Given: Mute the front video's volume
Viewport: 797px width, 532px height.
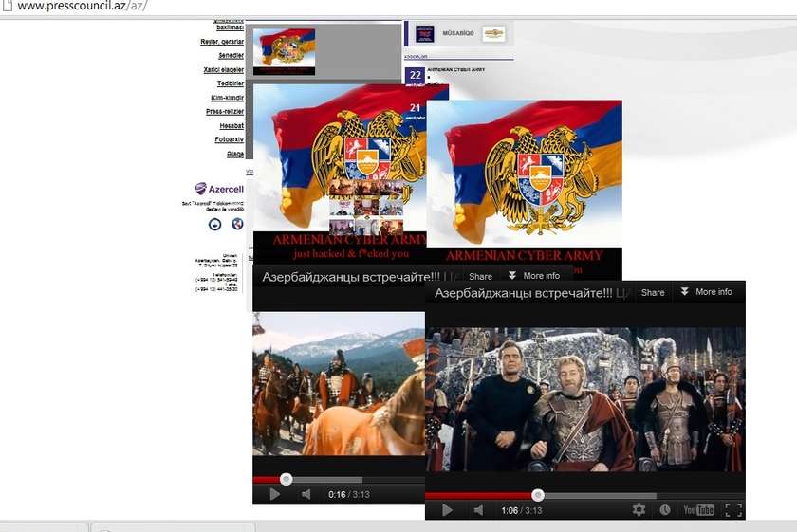Looking at the screenshot, I should 479,510.
